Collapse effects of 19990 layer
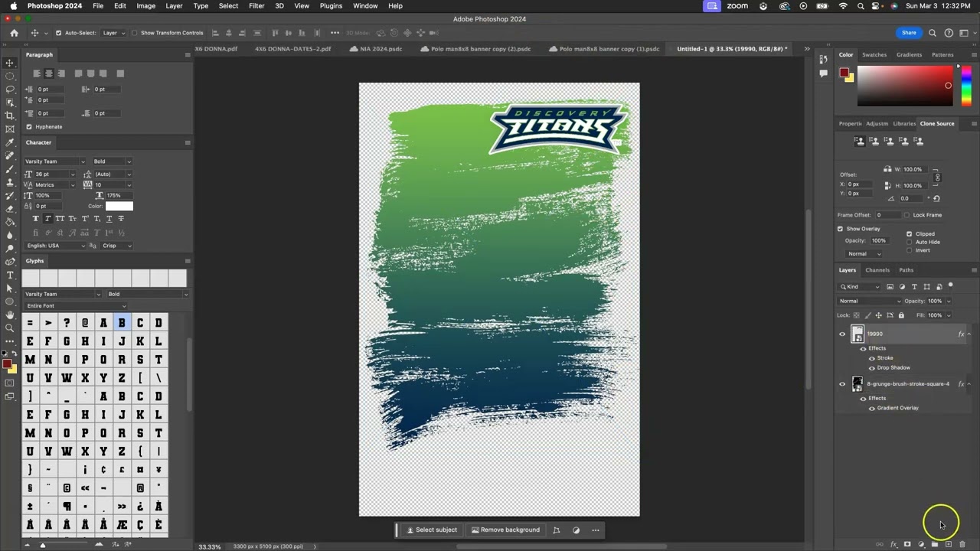Screen dimensions: 980x551 point(969,334)
